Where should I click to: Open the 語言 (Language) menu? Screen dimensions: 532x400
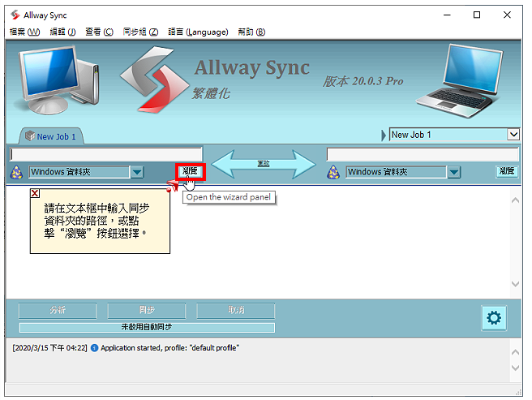tap(198, 32)
